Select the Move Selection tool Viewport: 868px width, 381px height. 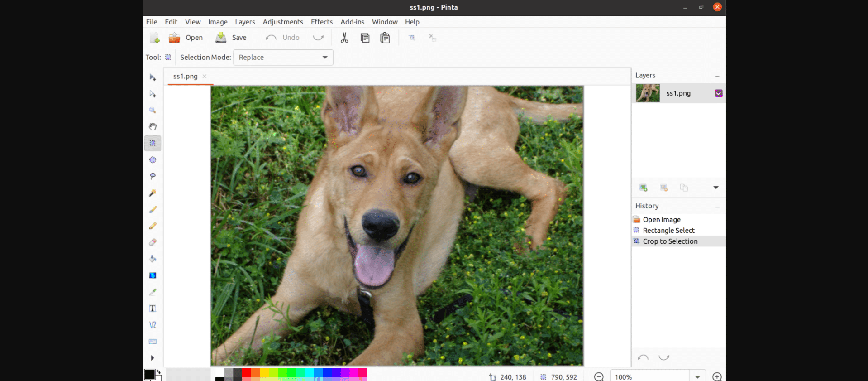153,94
